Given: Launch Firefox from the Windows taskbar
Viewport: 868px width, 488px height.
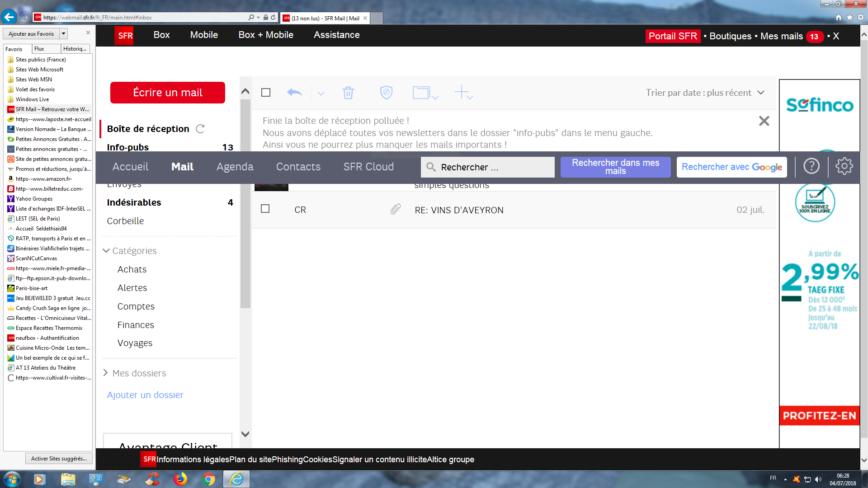Looking at the screenshot, I should click(x=180, y=479).
